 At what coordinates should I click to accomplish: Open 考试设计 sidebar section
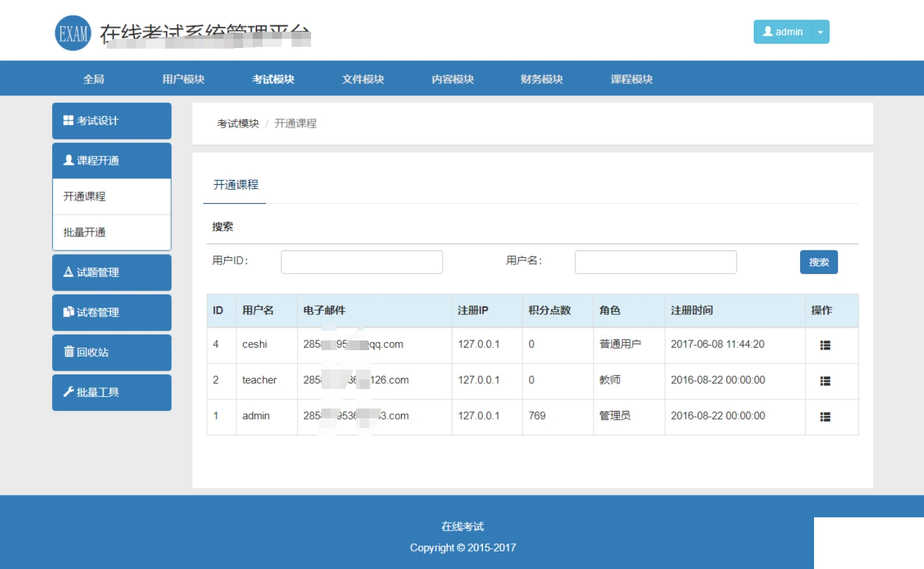click(x=112, y=121)
